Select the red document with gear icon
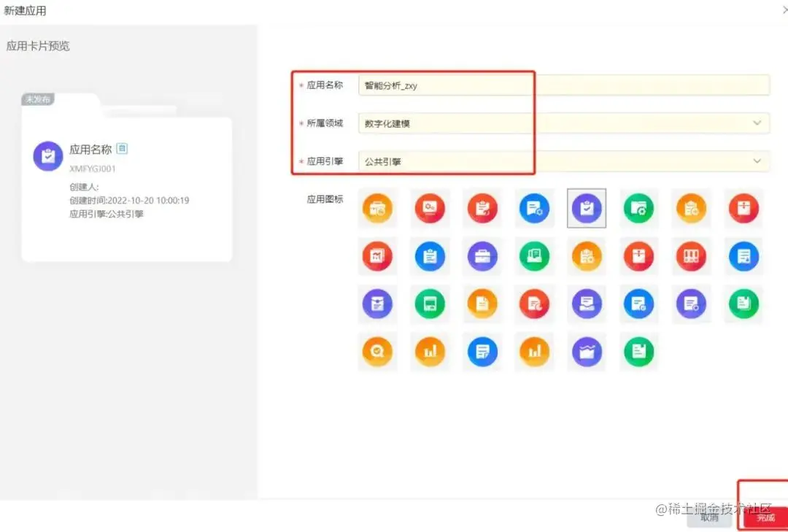788x532 pixels. [430, 209]
